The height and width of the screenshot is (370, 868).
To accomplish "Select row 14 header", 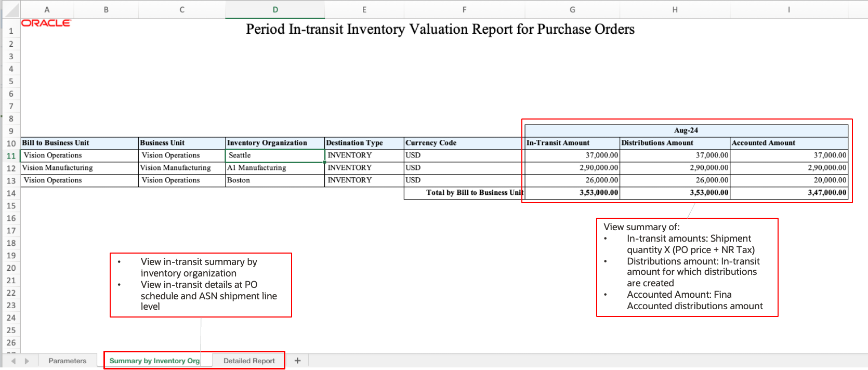I will [11, 193].
